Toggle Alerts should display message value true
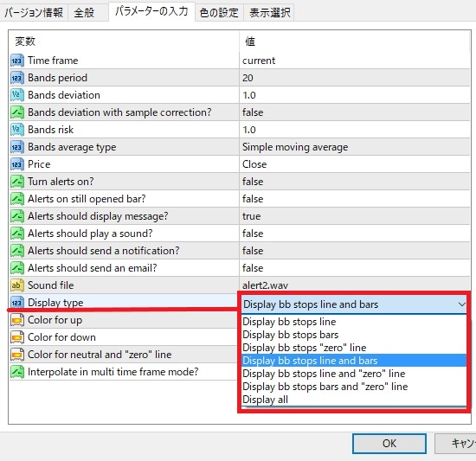The image size is (476, 461). [355, 216]
